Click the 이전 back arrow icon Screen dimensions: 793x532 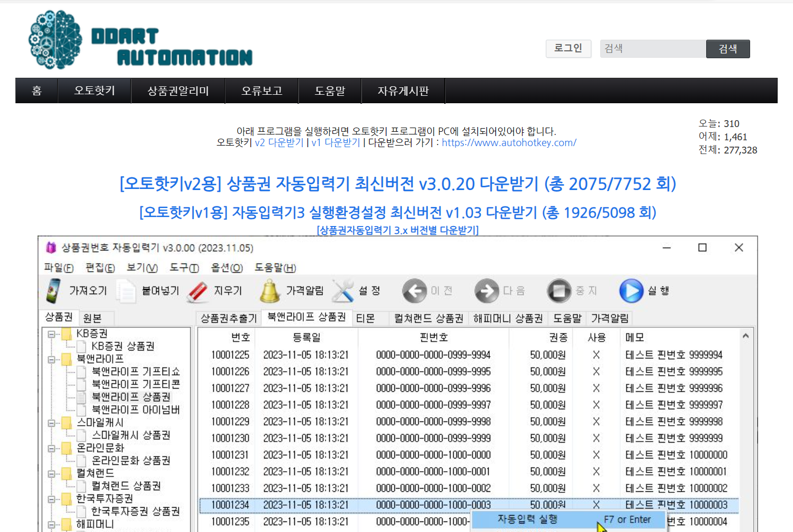(x=414, y=291)
